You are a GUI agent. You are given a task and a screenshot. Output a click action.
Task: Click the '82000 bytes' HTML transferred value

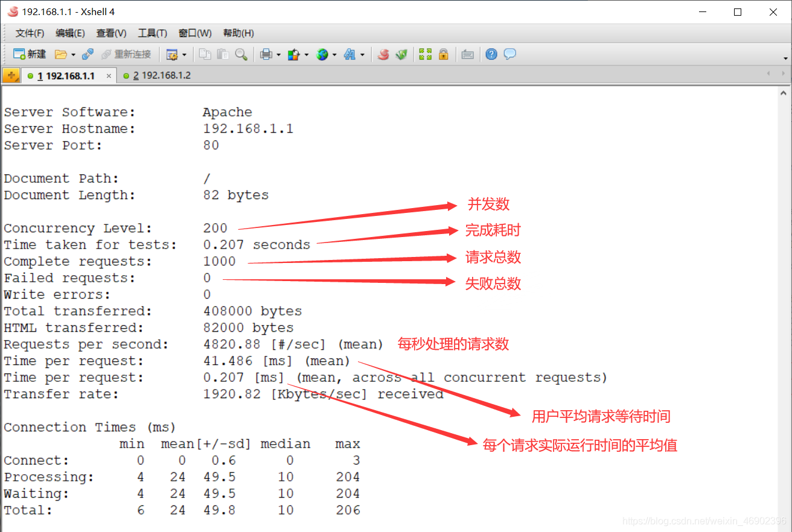pyautogui.click(x=248, y=328)
